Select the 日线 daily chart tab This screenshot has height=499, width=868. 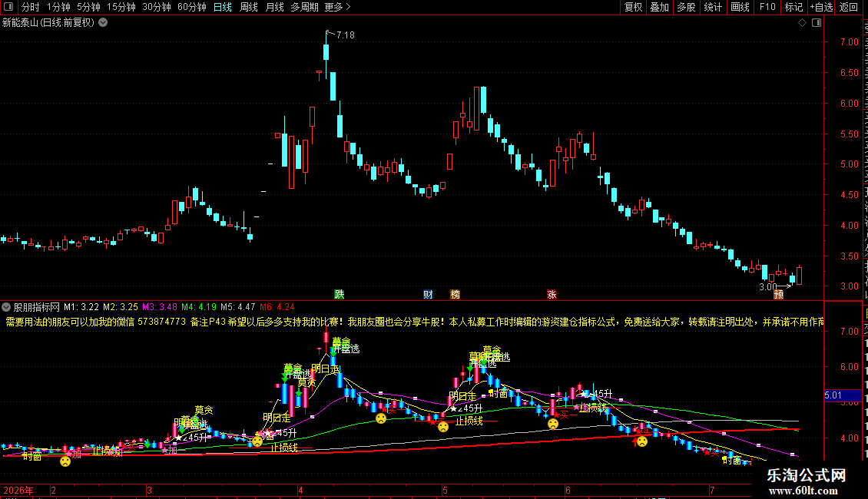tap(223, 7)
